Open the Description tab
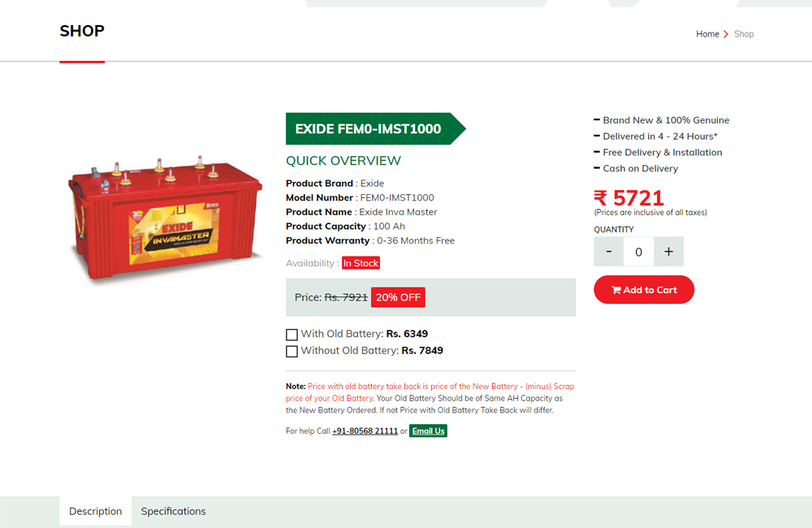812x528 pixels. tap(95, 511)
